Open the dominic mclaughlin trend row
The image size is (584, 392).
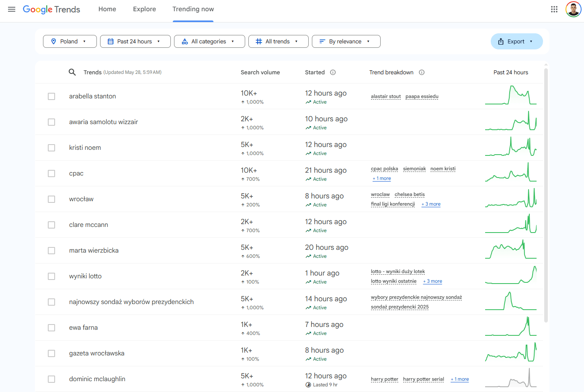[x=289, y=379]
